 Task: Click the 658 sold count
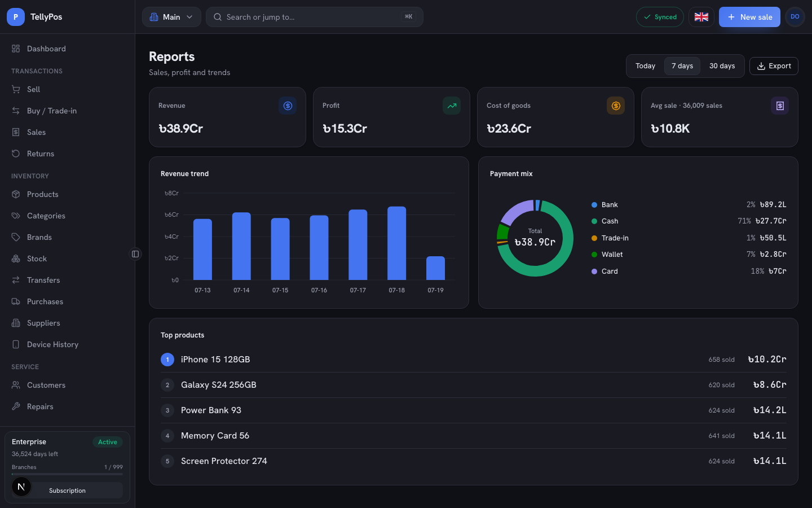click(722, 360)
